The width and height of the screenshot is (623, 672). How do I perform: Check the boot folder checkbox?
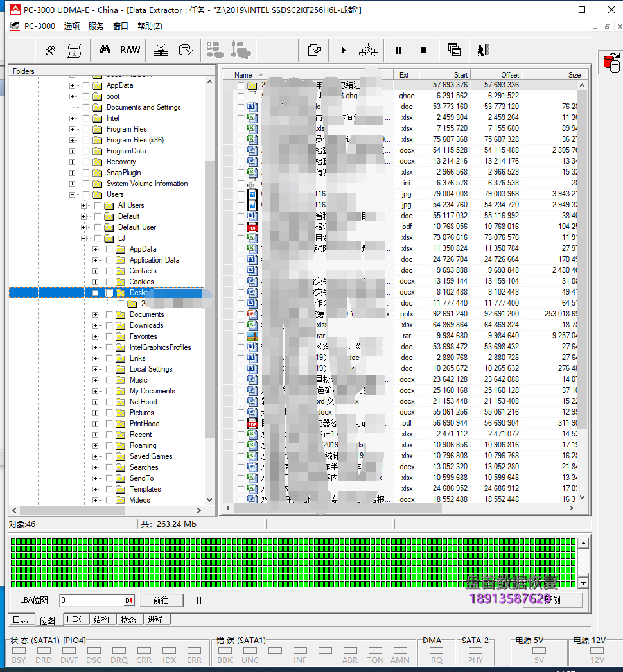(86, 96)
